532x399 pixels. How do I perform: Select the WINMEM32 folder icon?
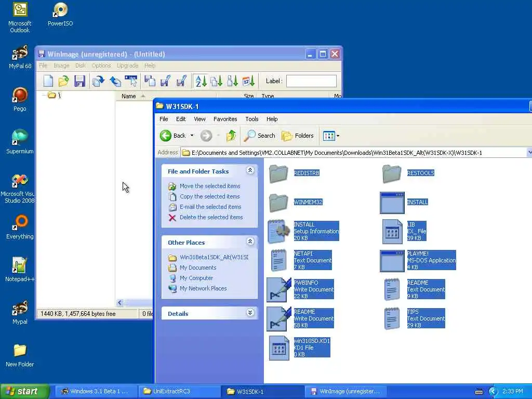[x=278, y=203]
